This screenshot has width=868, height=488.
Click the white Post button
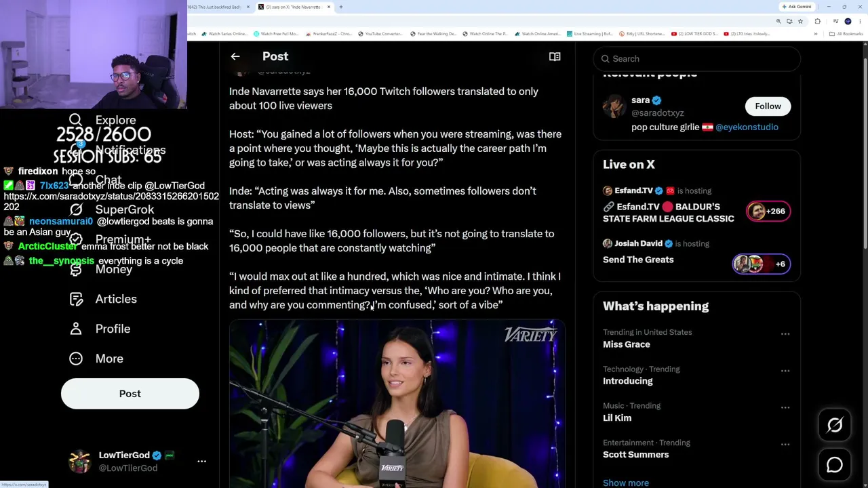(x=130, y=394)
